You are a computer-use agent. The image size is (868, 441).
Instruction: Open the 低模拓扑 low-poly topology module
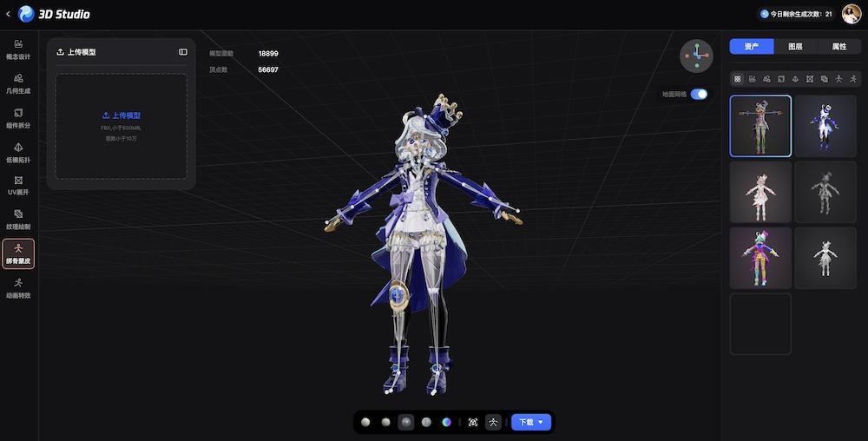point(18,153)
